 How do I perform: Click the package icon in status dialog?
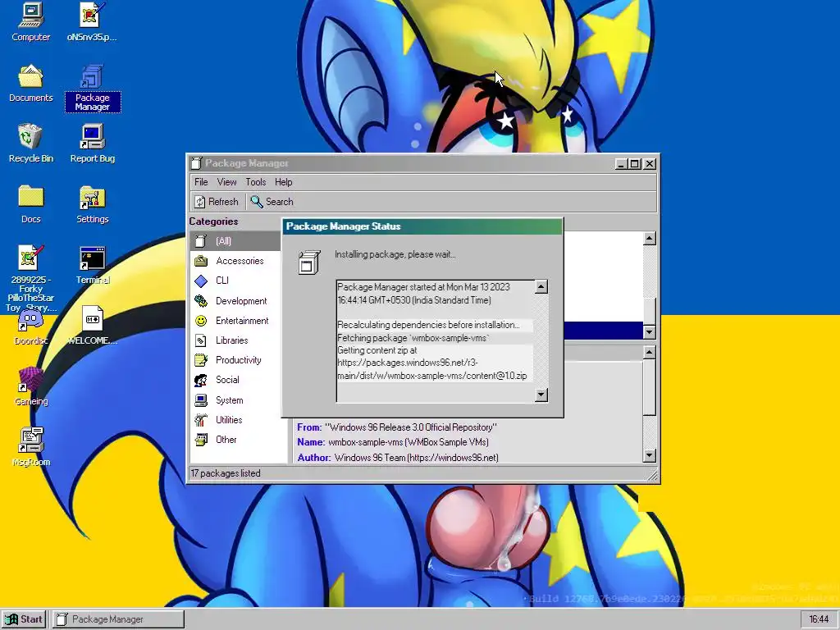(309, 262)
